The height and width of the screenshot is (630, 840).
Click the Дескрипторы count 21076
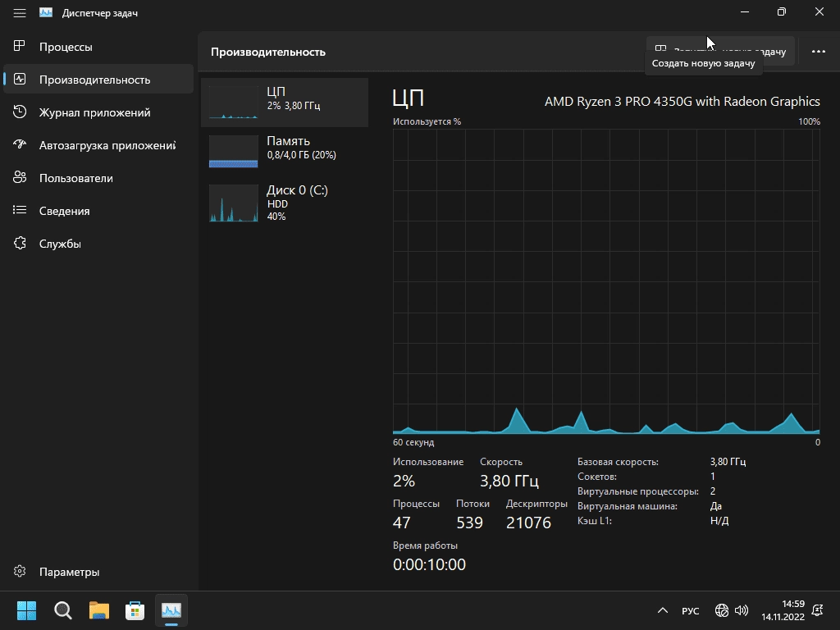(x=528, y=523)
